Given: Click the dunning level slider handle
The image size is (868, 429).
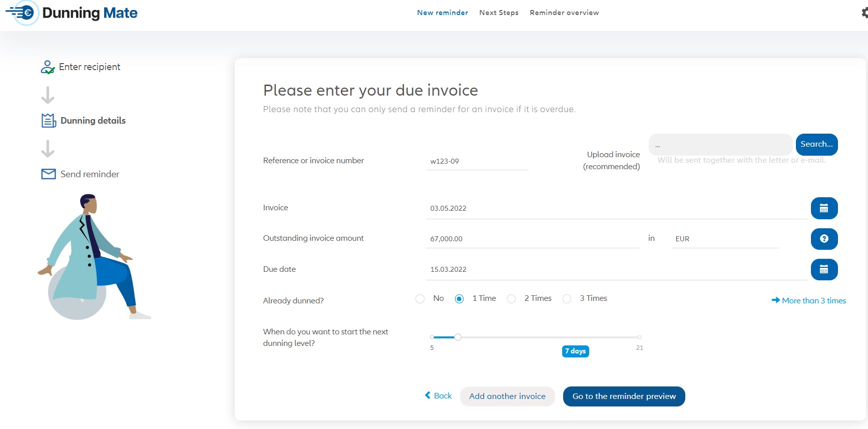Looking at the screenshot, I should [x=458, y=337].
